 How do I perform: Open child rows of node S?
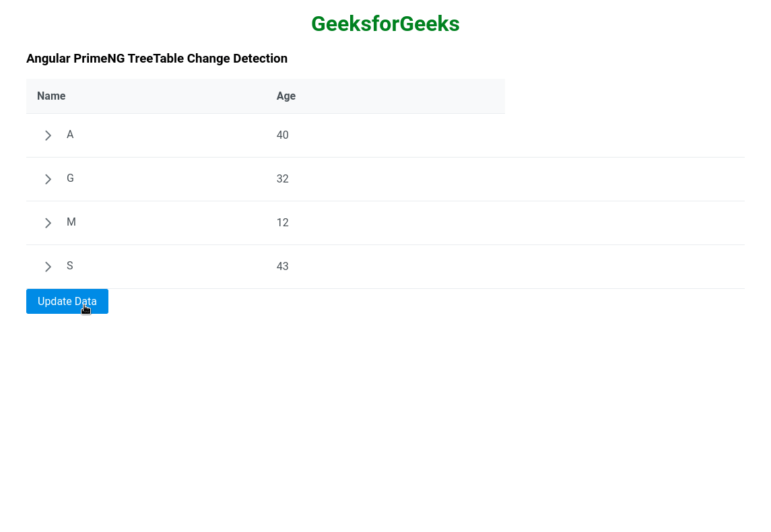coord(48,267)
